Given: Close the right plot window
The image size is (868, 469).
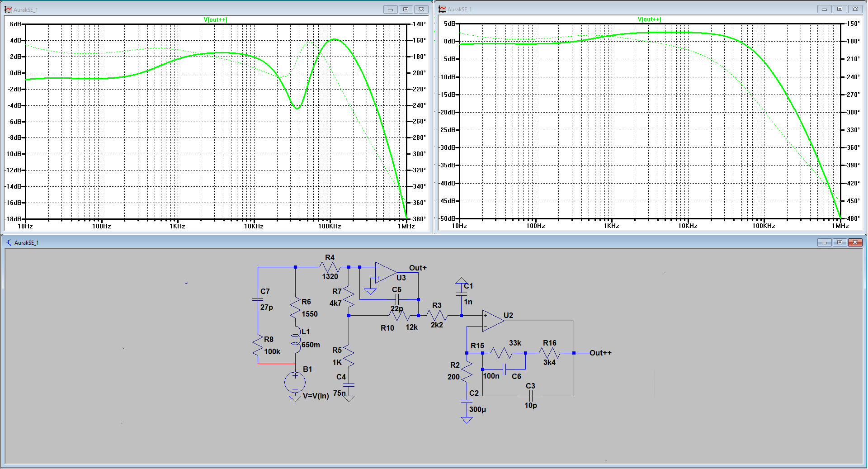Looking at the screenshot, I should click(x=855, y=9).
